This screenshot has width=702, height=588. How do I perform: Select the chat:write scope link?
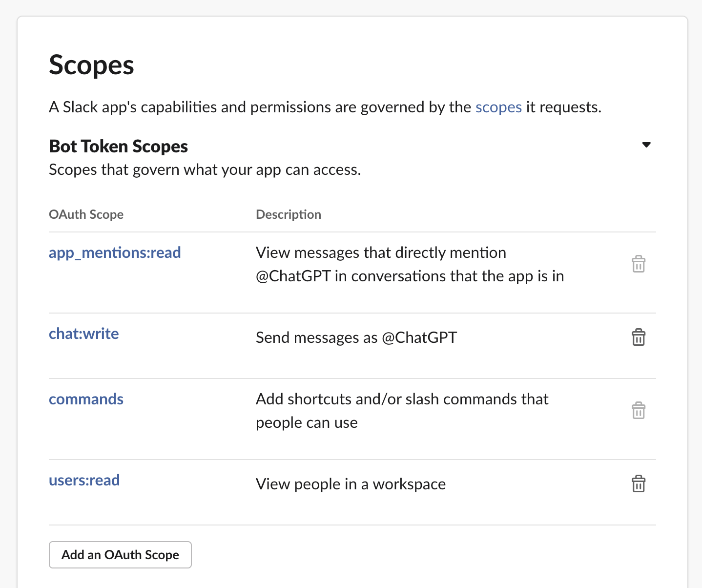(83, 334)
